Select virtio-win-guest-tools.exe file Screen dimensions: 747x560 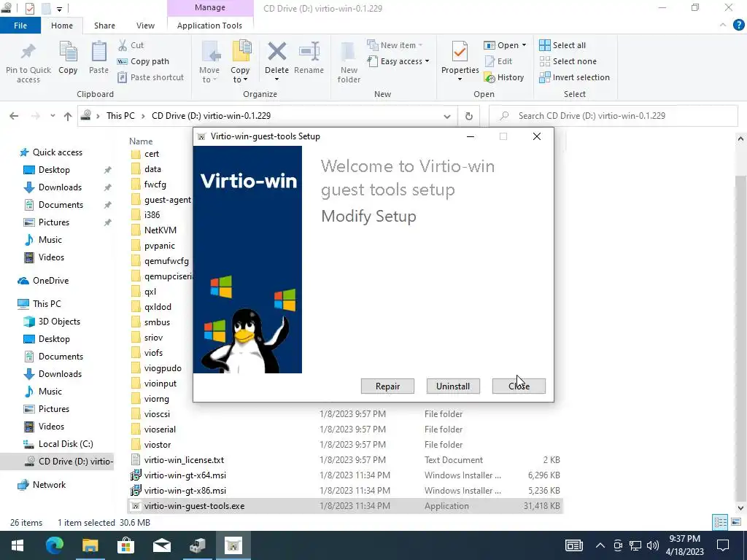coord(194,506)
